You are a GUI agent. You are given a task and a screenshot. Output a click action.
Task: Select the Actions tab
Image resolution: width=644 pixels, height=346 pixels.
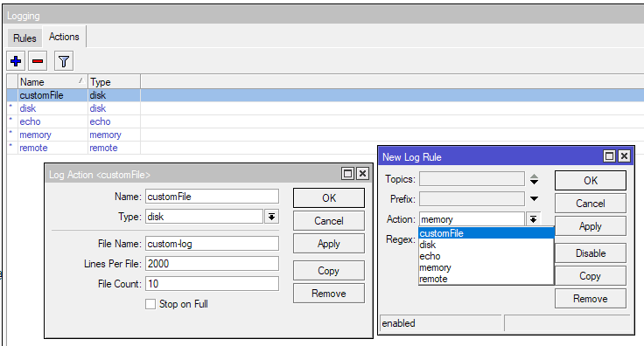click(x=64, y=37)
